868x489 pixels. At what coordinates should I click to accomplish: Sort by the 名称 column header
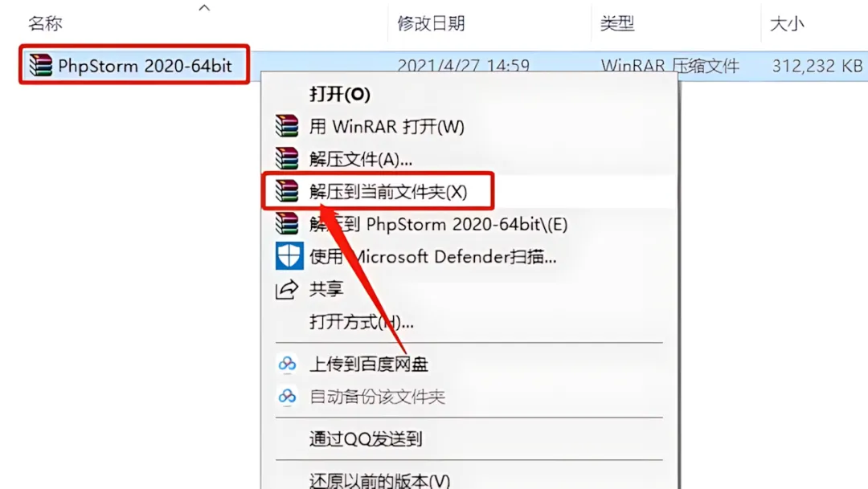(45, 23)
